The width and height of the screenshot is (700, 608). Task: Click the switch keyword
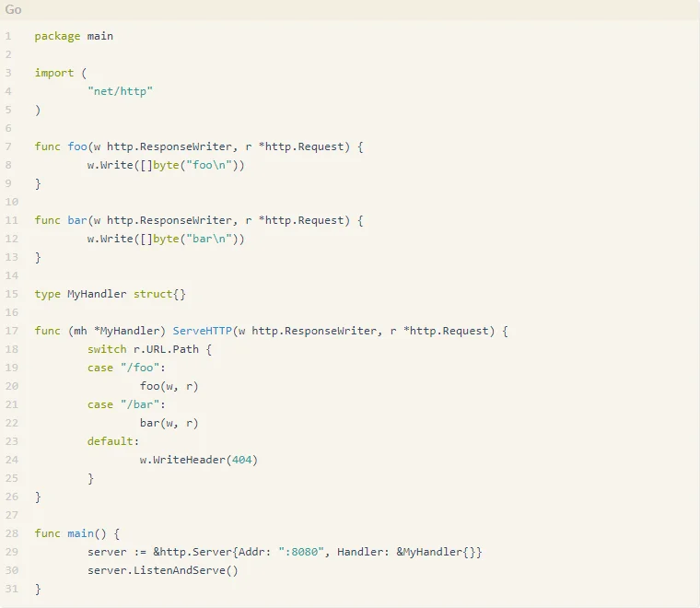[107, 349]
